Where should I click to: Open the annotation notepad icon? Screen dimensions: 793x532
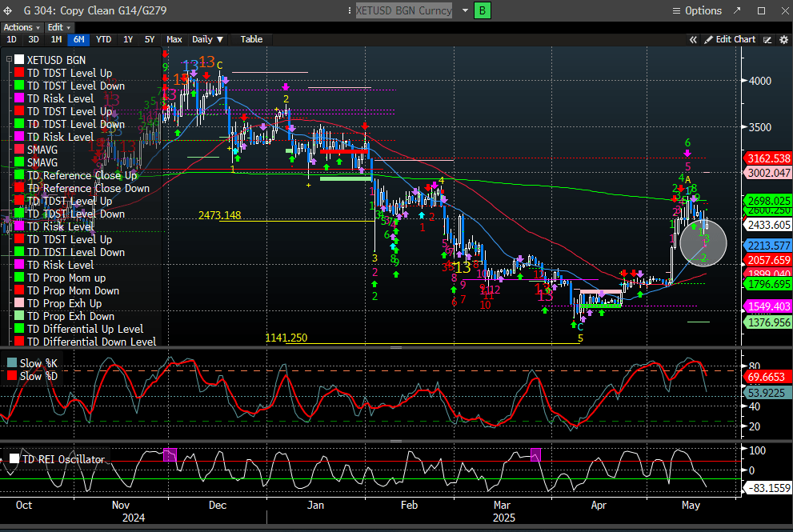[x=767, y=39]
